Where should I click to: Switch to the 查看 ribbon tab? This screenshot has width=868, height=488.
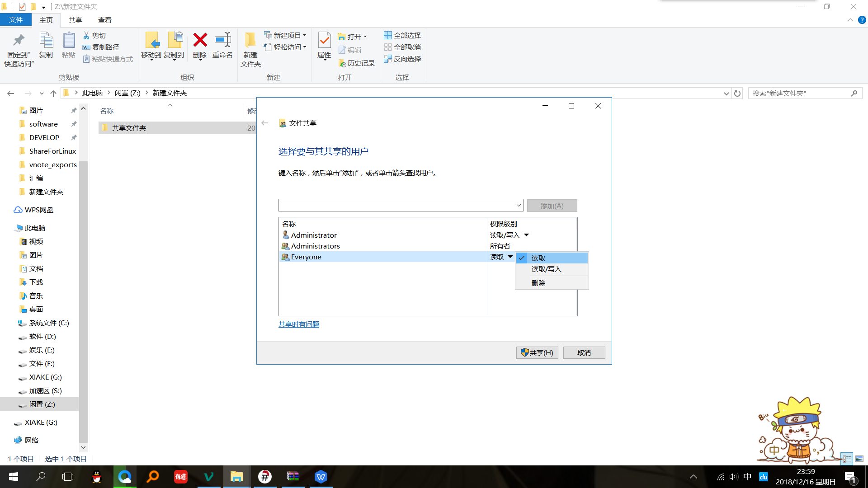tap(104, 20)
